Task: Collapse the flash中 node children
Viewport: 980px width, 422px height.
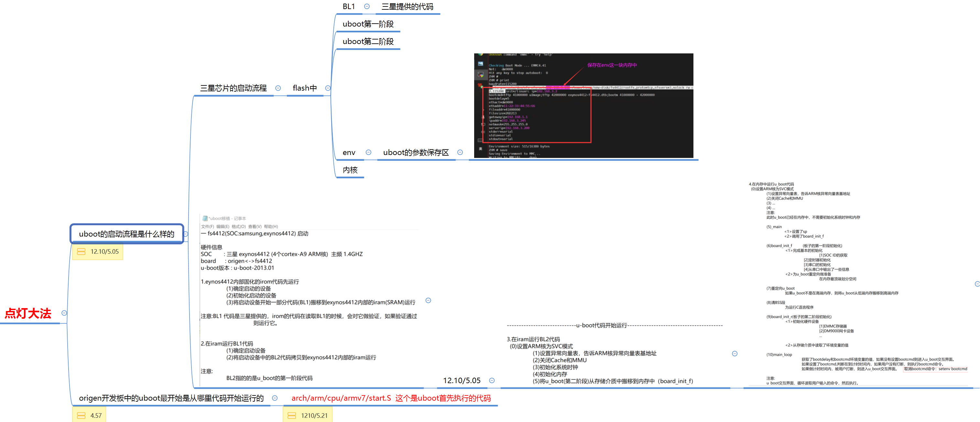Action: click(328, 88)
